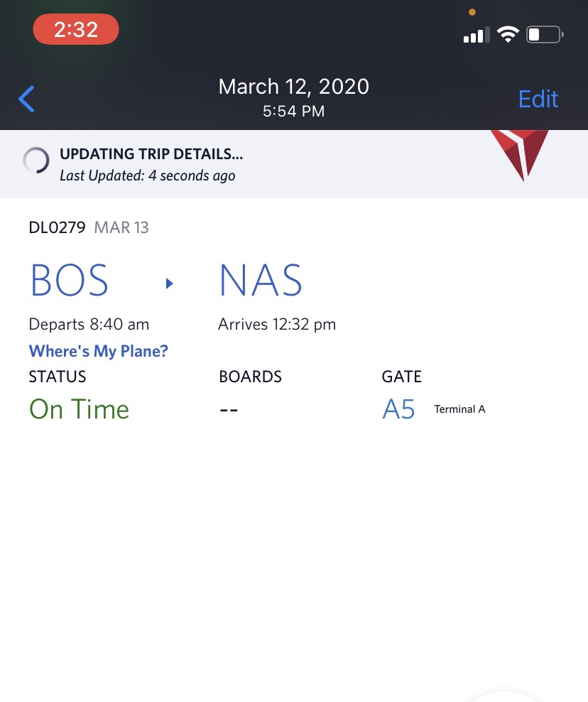Tap the Wi-Fi status icon
The height and width of the screenshot is (702, 588).
tap(508, 35)
